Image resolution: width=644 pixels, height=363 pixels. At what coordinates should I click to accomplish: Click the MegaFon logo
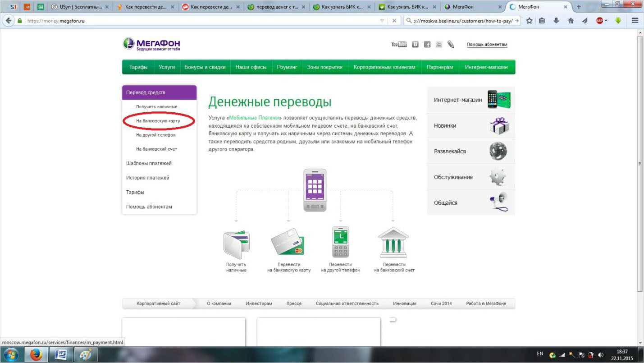[151, 44]
